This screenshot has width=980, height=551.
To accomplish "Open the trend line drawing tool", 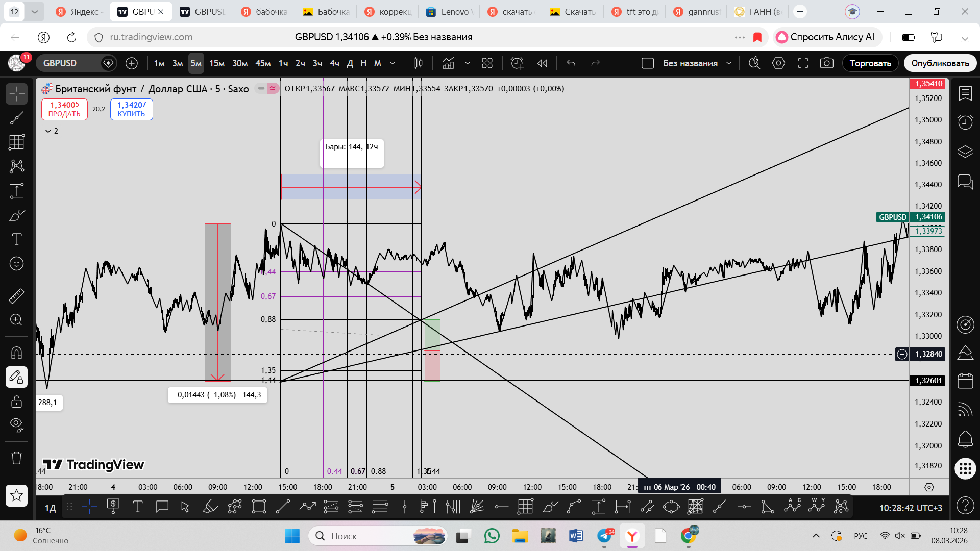I will coord(16,118).
